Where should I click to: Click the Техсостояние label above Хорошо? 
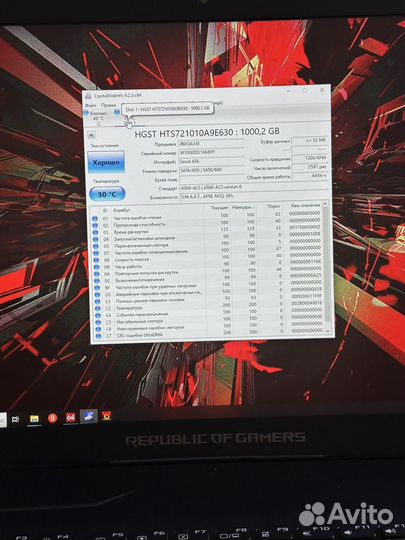coord(105,145)
